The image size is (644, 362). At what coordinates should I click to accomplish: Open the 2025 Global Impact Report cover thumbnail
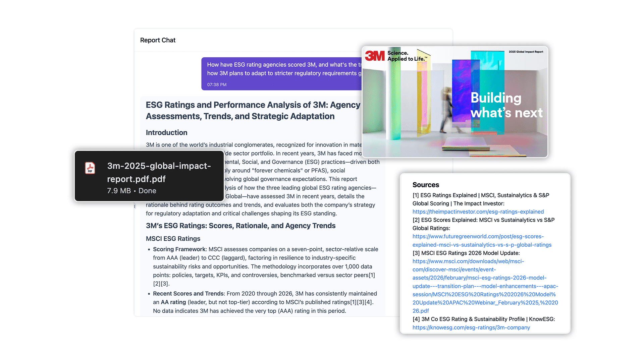click(x=455, y=102)
